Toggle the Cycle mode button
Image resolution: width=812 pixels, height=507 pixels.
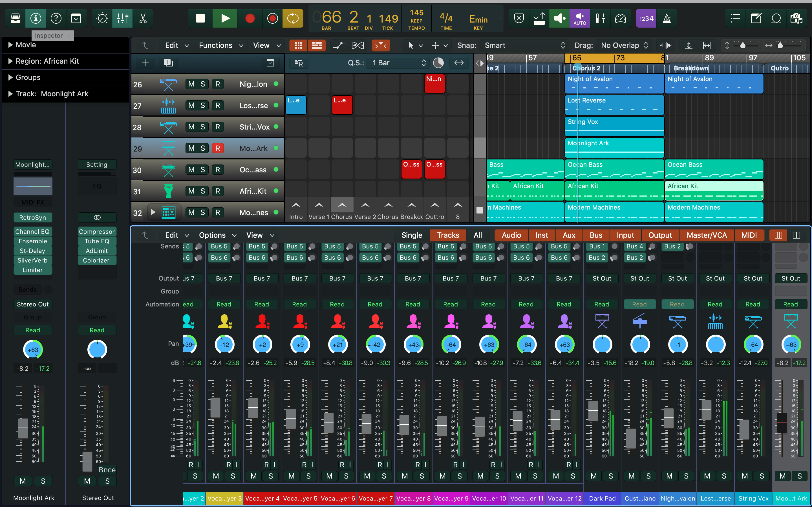pos(293,18)
